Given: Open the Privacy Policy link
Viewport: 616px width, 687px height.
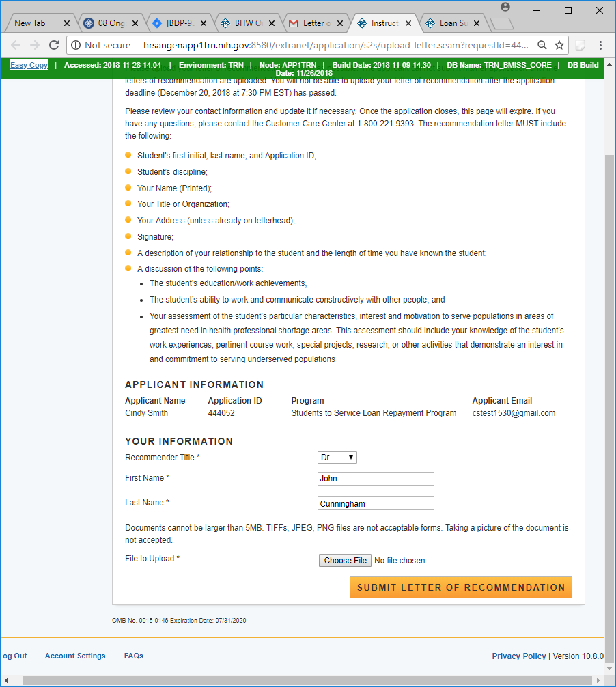Looking at the screenshot, I should tap(518, 656).
